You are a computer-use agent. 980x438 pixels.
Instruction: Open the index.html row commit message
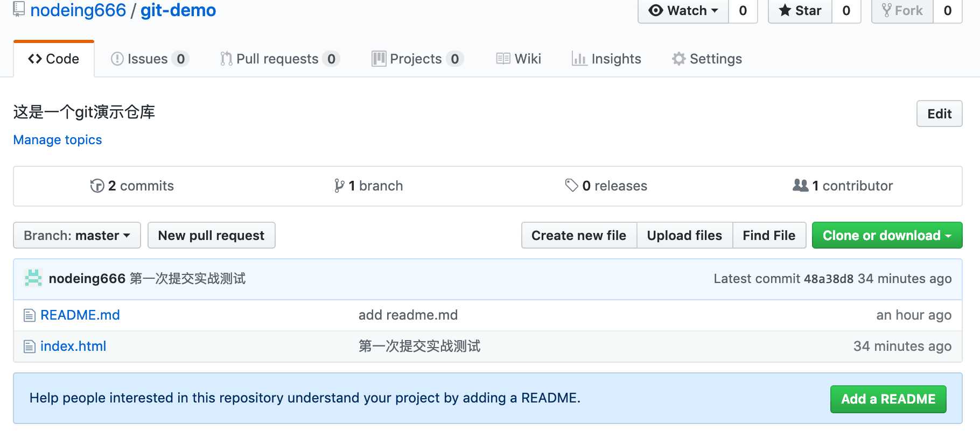pyautogui.click(x=419, y=346)
